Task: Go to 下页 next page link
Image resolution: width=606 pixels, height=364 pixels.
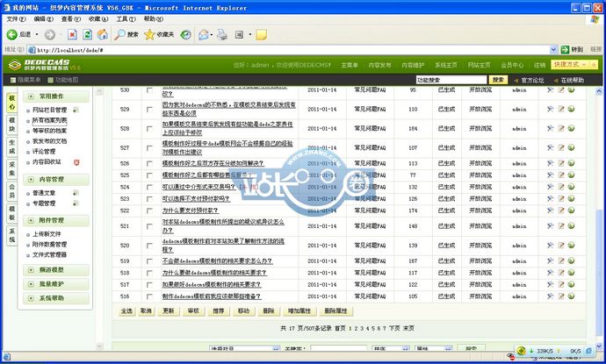Action: (x=394, y=329)
